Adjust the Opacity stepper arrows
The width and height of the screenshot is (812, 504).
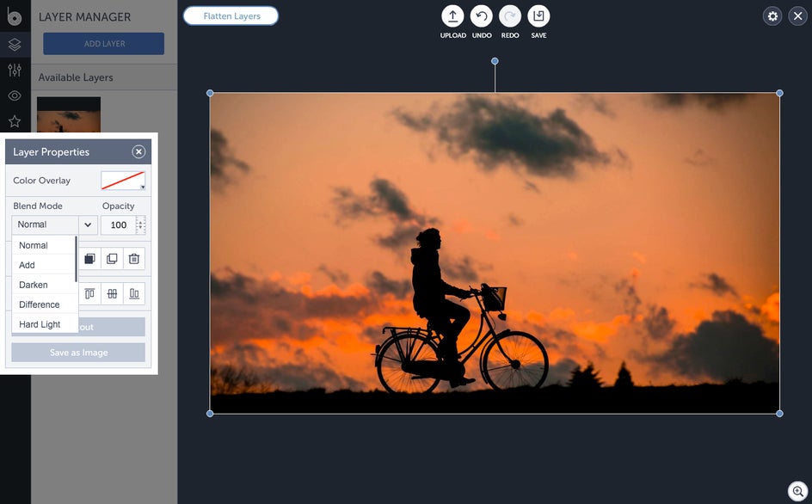[x=140, y=224]
